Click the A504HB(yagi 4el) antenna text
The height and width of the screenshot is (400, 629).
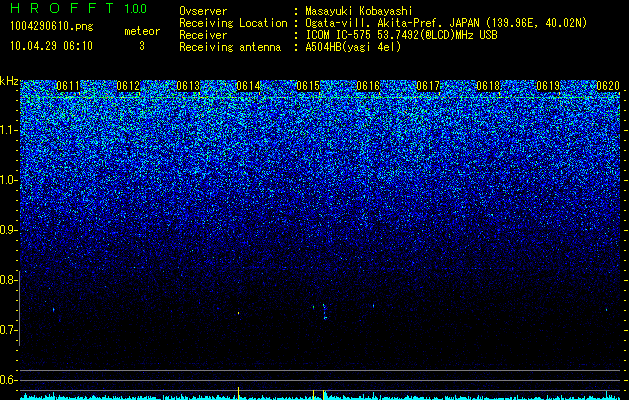pos(353,47)
